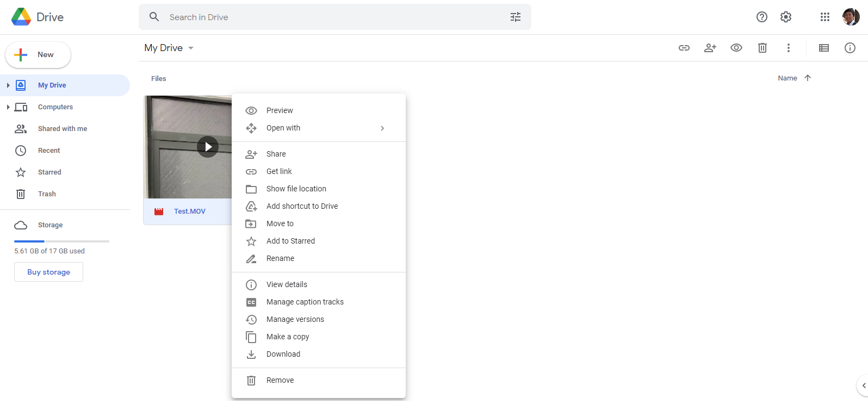Open the Google apps grid
868x410 pixels.
[825, 17]
